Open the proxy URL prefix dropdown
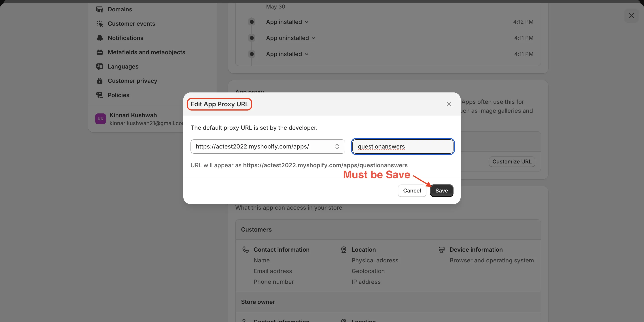Screen dimensions: 644x322 click(x=268, y=146)
